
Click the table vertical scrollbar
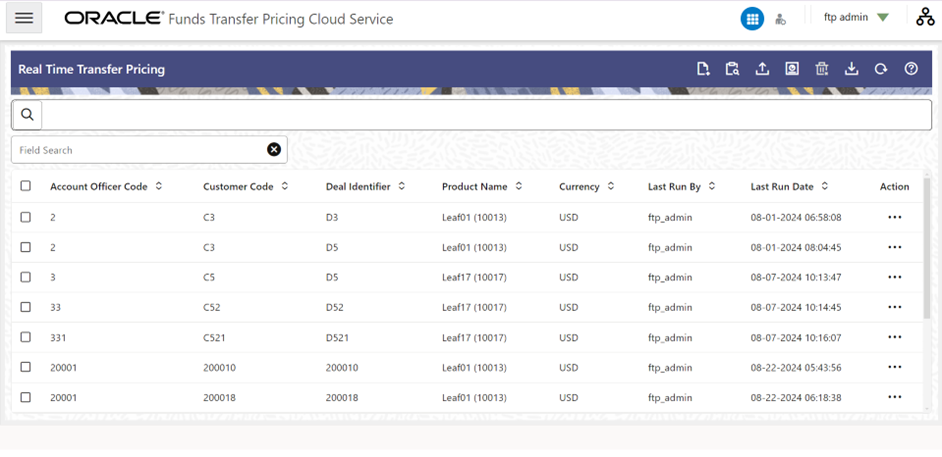[927, 247]
